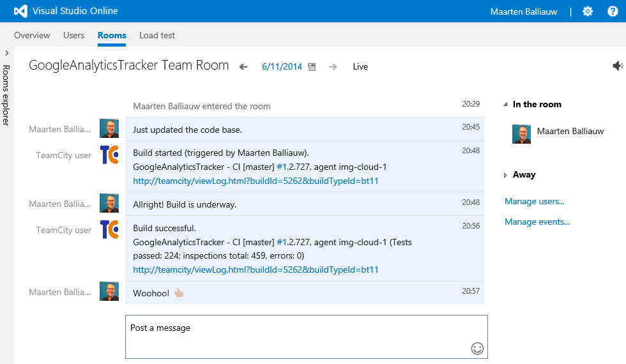This screenshot has height=364, width=626.
Task: Open the Manage events... link
Action: (537, 222)
